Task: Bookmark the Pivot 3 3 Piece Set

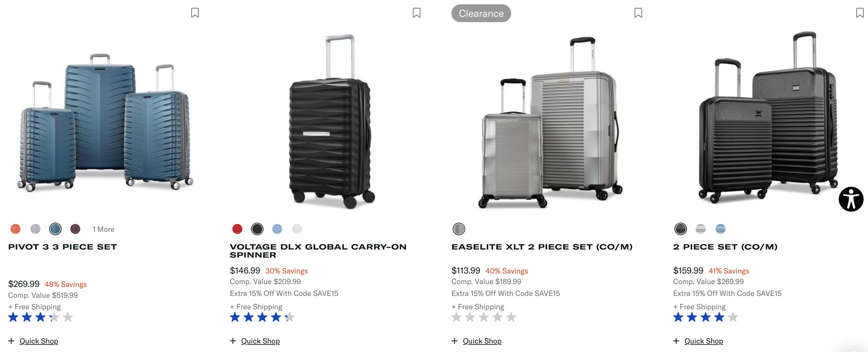Action: pyautogui.click(x=195, y=13)
